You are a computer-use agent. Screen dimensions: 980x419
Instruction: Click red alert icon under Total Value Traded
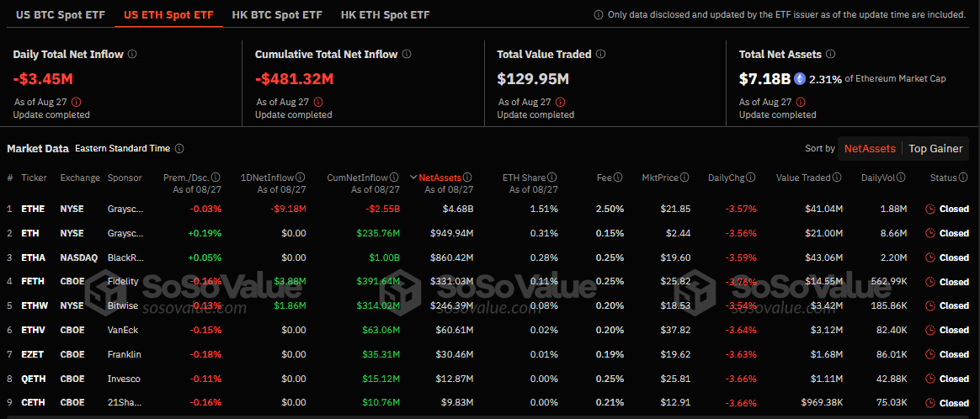coord(560,102)
